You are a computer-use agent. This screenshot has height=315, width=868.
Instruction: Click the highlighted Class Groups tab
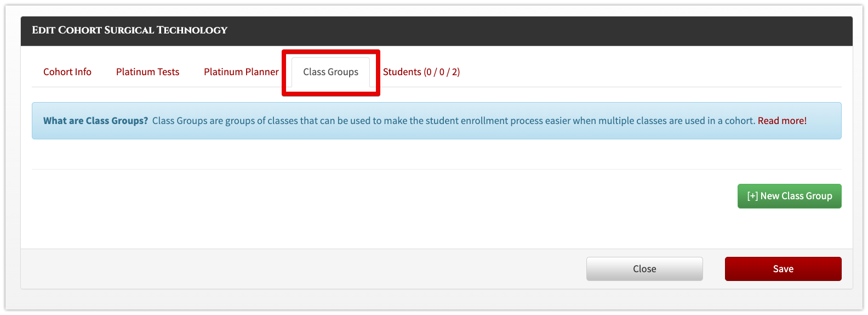[x=330, y=72]
